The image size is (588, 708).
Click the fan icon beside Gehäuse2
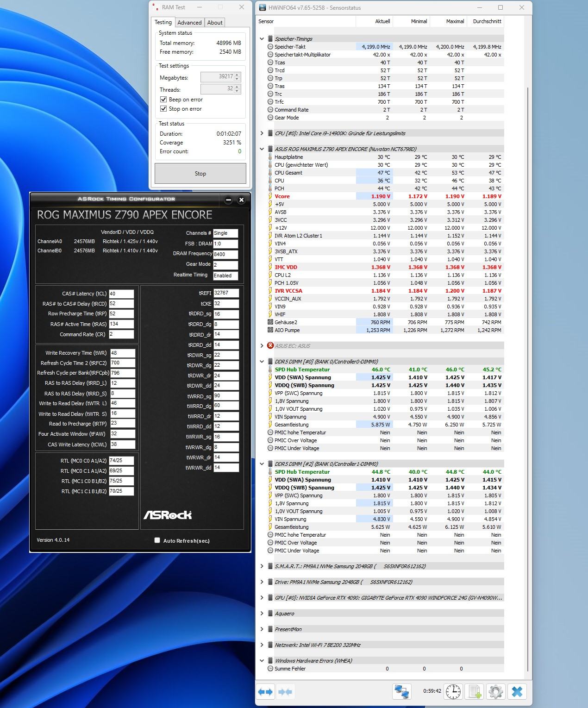click(x=270, y=322)
